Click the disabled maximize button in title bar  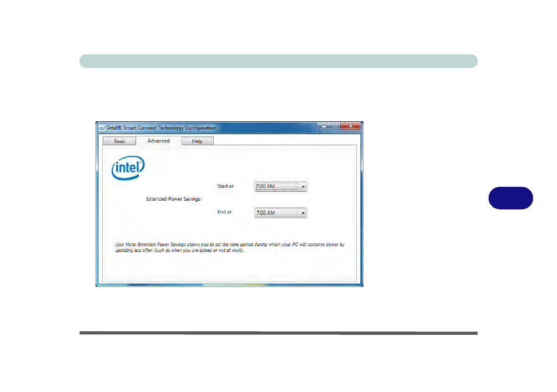coord(335,126)
